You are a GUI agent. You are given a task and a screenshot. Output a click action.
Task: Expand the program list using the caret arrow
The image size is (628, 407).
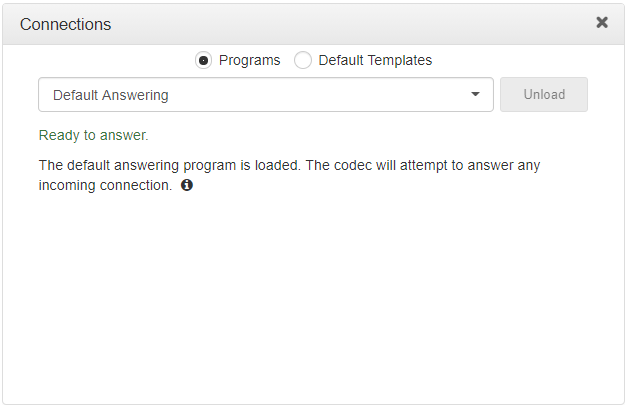(x=475, y=95)
